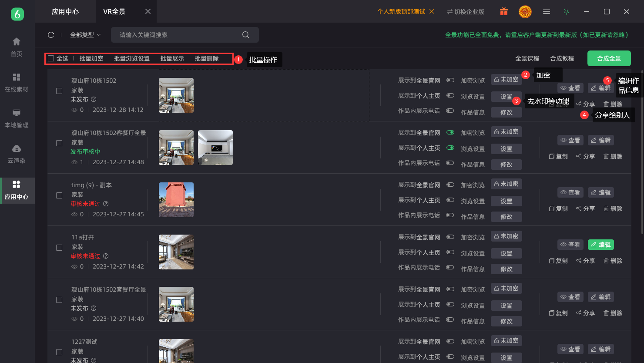The width and height of the screenshot is (644, 363).
Task: Click help icon next to 11a打开 审核未通过
Action: (x=106, y=256)
